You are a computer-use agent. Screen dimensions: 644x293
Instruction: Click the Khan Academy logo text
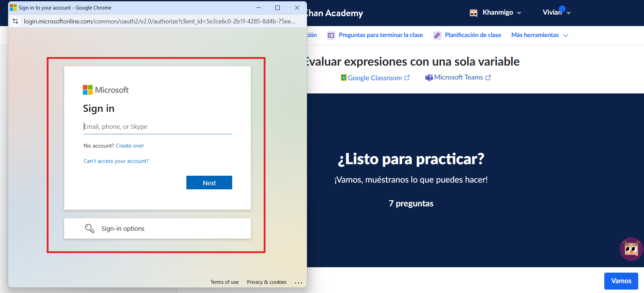[335, 13]
